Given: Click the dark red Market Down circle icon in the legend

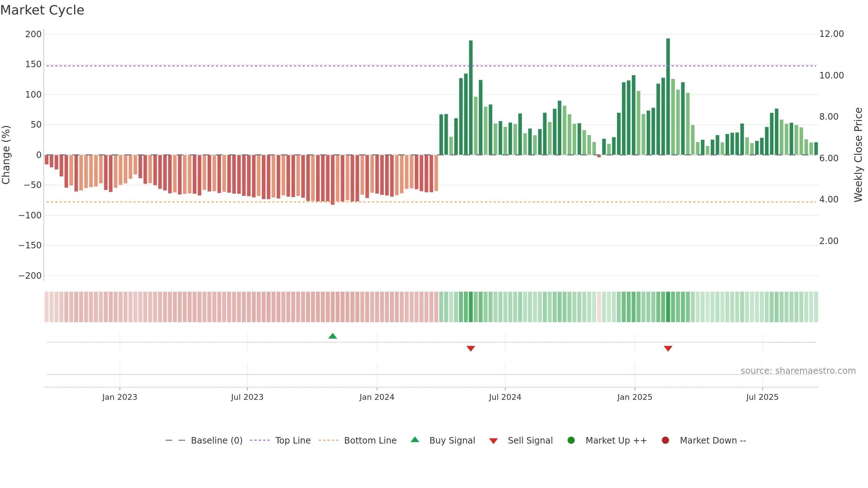Looking at the screenshot, I should pyautogui.click(x=665, y=440).
